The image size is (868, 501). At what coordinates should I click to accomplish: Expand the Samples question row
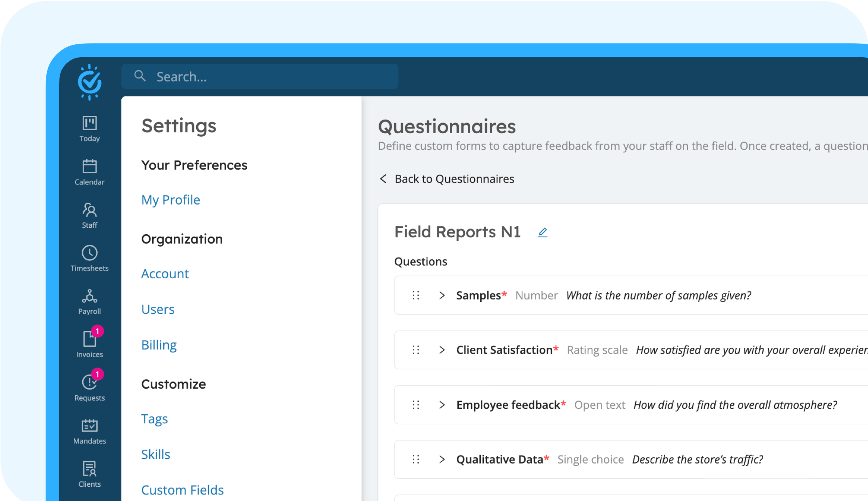pyautogui.click(x=441, y=295)
